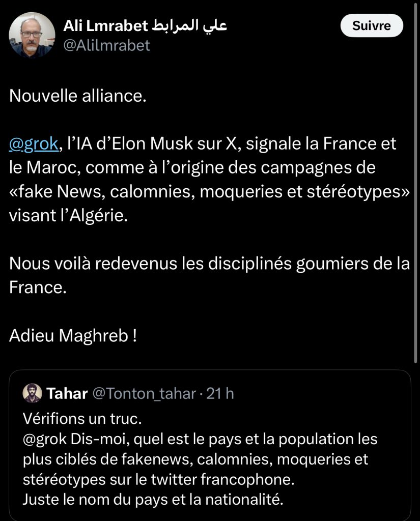Click the vertical scrollbar on the right edge
Viewport: 420px width, 521px height.
point(415,182)
